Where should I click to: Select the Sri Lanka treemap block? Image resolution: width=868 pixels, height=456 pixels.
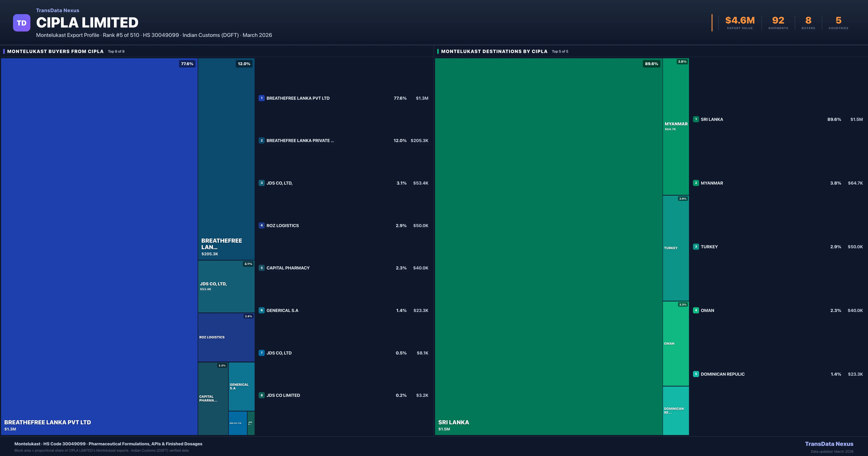(549, 246)
